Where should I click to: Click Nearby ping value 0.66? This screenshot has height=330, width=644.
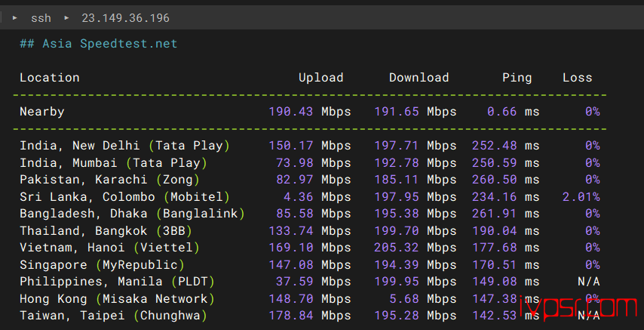point(502,112)
